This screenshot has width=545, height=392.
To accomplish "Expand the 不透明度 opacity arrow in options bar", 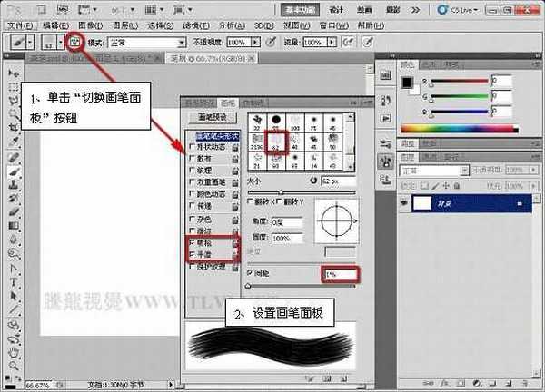I will 256,43.
